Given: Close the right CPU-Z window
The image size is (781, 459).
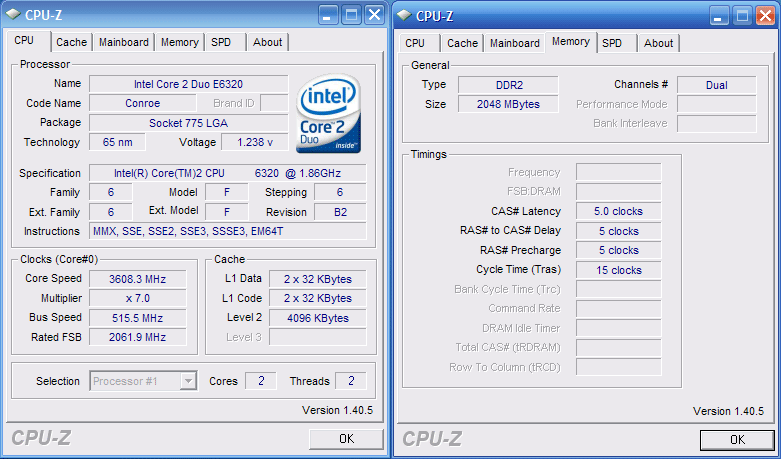Looking at the screenshot, I should pos(766,16).
